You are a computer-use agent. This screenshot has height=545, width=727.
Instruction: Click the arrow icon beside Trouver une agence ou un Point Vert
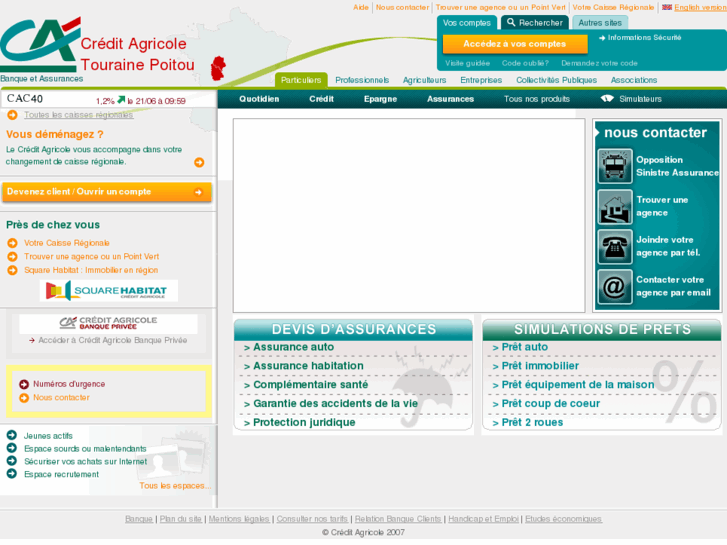13,256
